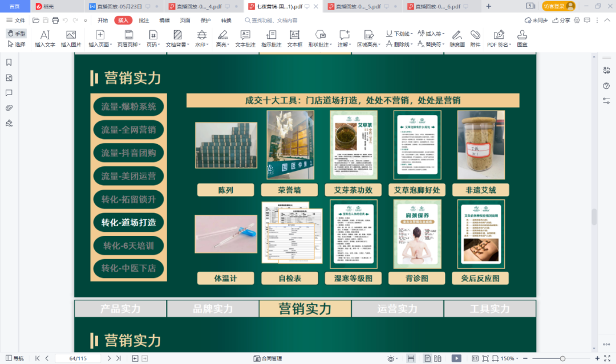Jump to the last page
616x364 pixels.
tap(118, 358)
